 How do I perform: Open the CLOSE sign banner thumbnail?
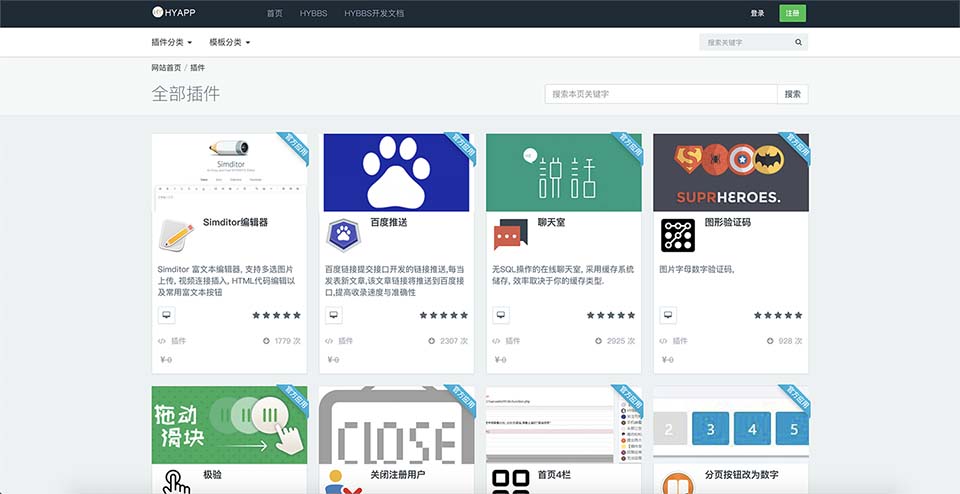click(396, 425)
